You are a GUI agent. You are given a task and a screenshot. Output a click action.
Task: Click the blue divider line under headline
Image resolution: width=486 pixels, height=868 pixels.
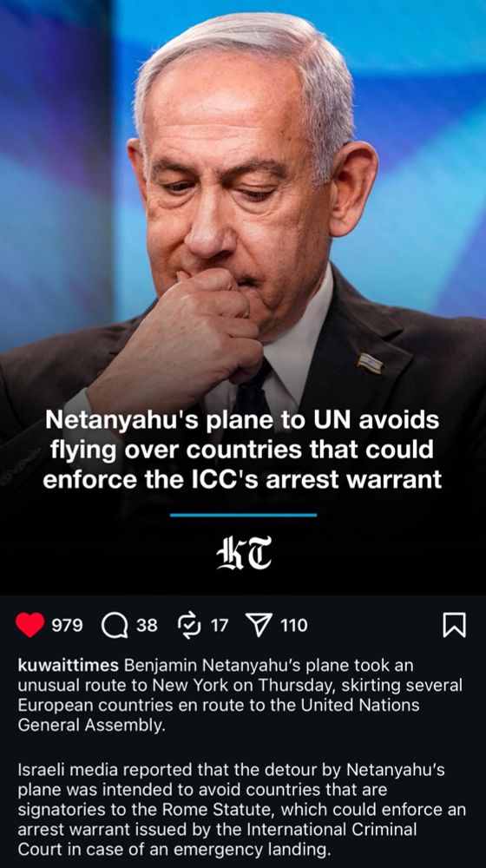243,515
